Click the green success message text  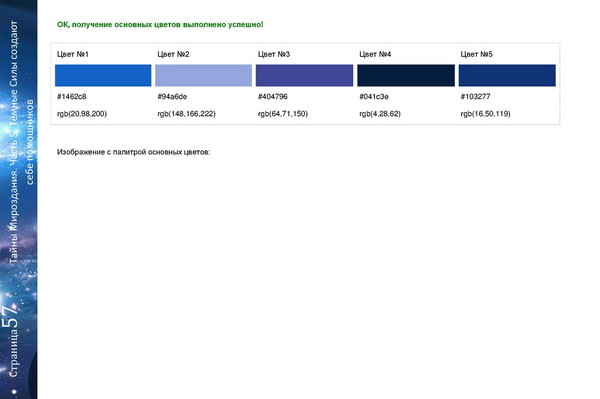point(160,24)
